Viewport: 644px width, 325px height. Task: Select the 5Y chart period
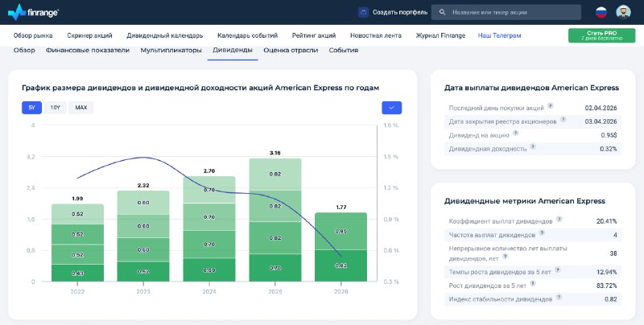pos(31,107)
